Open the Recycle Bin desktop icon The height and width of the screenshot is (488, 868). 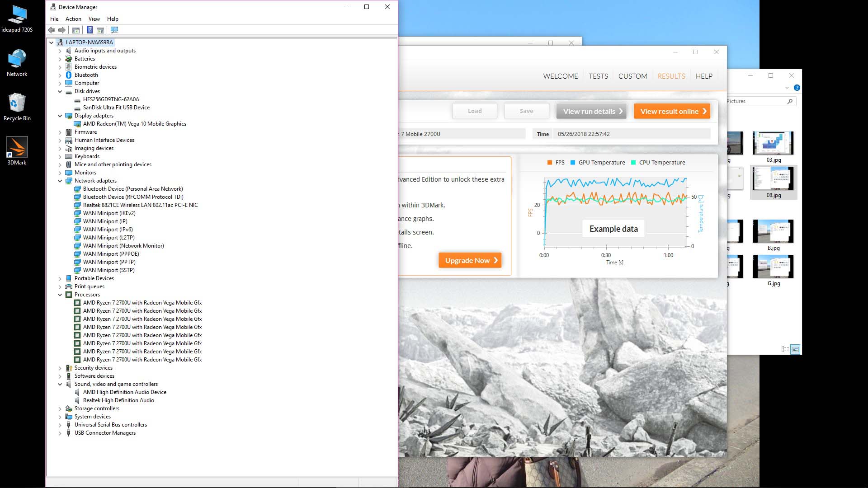[x=17, y=107]
